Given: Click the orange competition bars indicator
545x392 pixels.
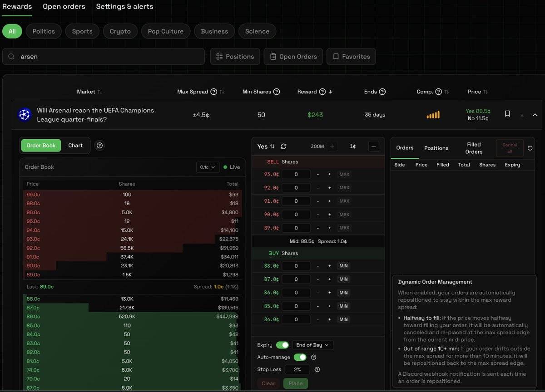Looking at the screenshot, I should pos(433,115).
